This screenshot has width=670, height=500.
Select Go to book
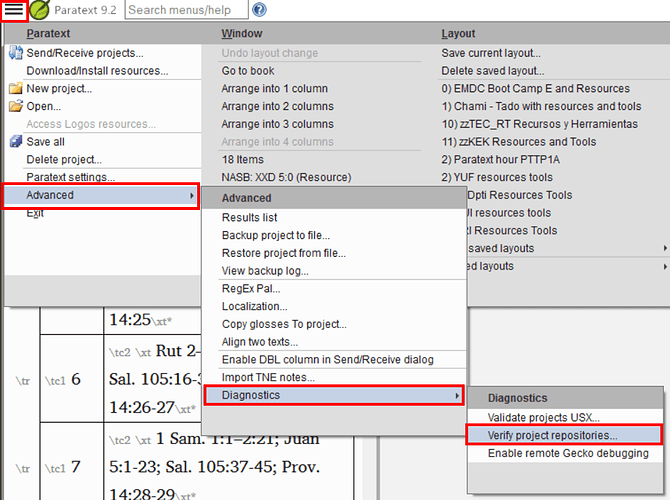(x=248, y=71)
